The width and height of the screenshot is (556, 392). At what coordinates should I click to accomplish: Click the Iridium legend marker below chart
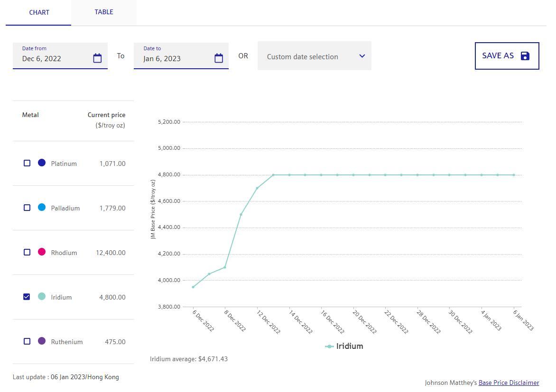[329, 346]
